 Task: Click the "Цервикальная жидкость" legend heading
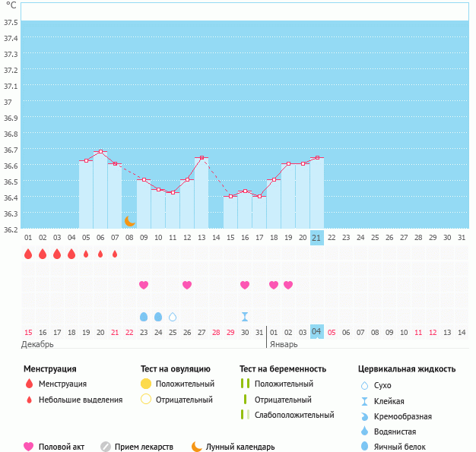407,368
